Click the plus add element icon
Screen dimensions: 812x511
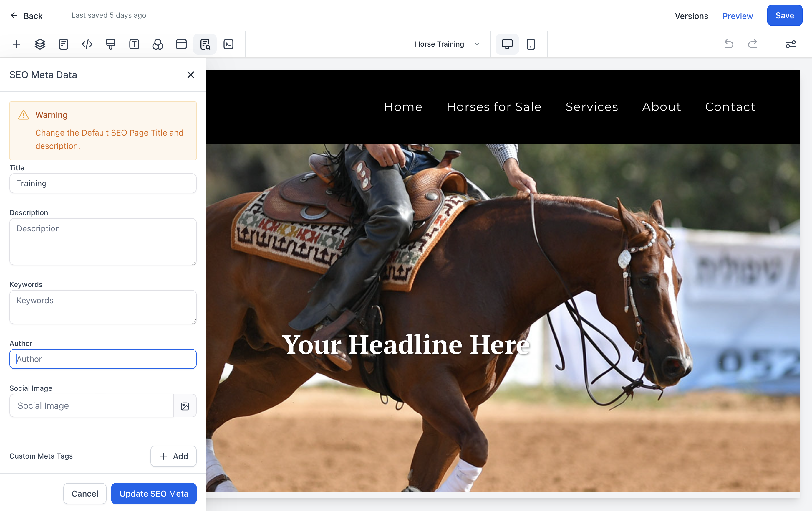pyautogui.click(x=16, y=44)
